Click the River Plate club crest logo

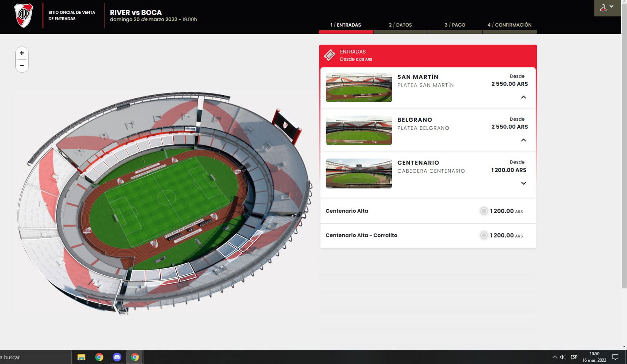click(24, 16)
